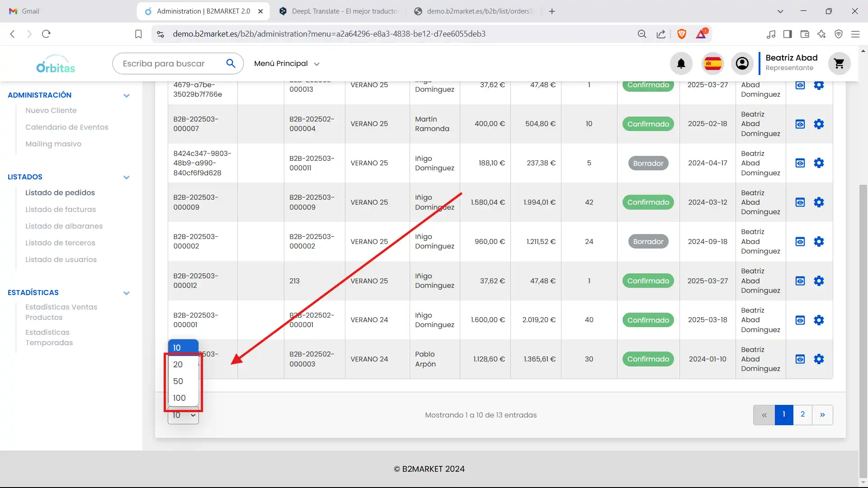Open the Spanish flag language selector

(x=713, y=64)
